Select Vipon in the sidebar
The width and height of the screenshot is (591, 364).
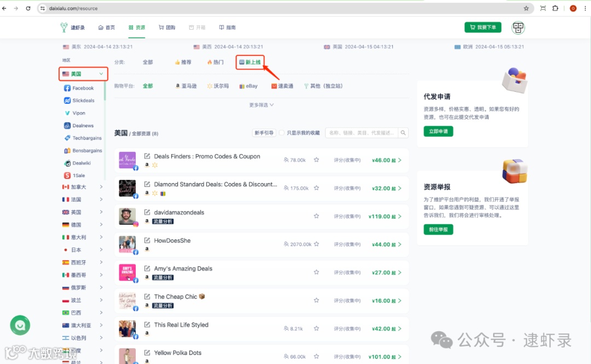(x=75, y=113)
